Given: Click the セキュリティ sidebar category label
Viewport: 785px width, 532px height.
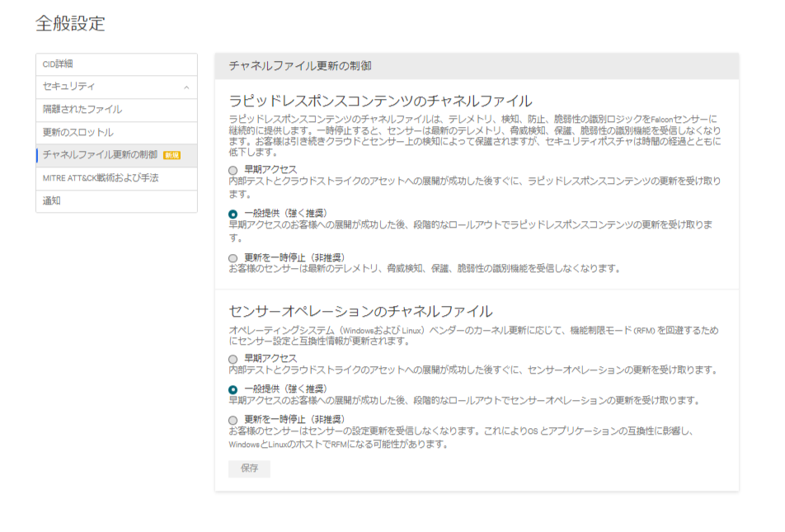Looking at the screenshot, I should (69, 87).
